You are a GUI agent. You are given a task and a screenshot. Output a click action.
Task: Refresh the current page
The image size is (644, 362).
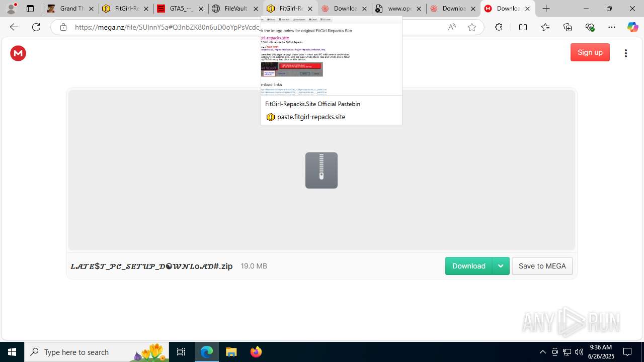pyautogui.click(x=36, y=27)
